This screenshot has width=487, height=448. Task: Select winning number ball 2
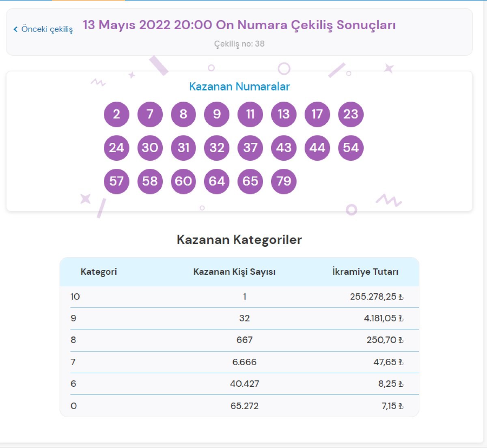pyautogui.click(x=116, y=114)
